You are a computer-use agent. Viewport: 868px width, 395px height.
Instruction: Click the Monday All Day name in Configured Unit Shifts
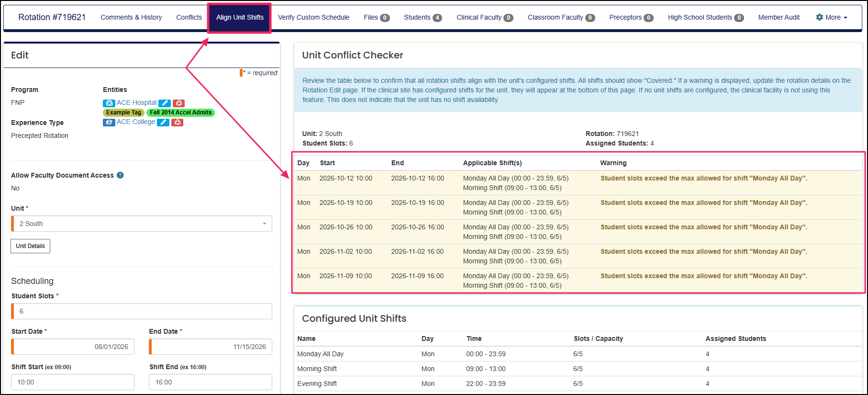click(320, 354)
